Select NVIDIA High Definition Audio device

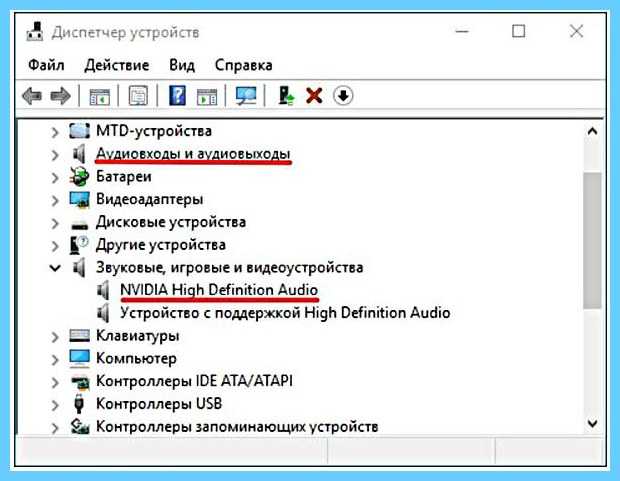tap(219, 290)
